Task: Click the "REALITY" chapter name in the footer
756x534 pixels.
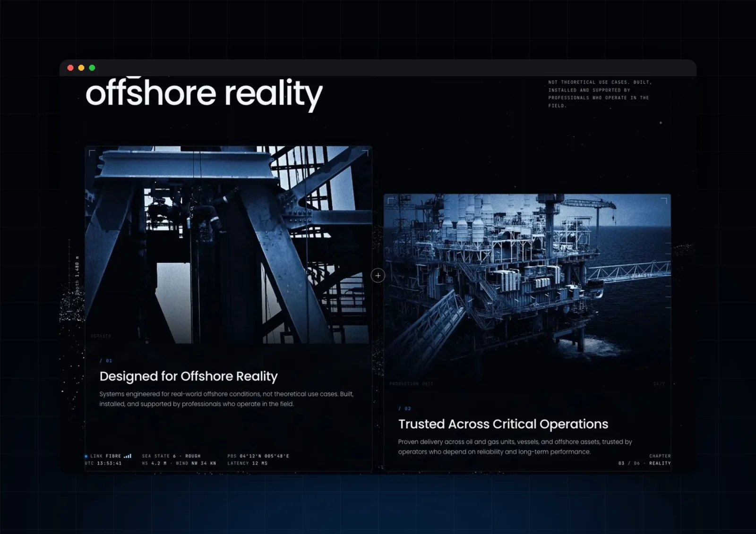Action: coord(660,463)
